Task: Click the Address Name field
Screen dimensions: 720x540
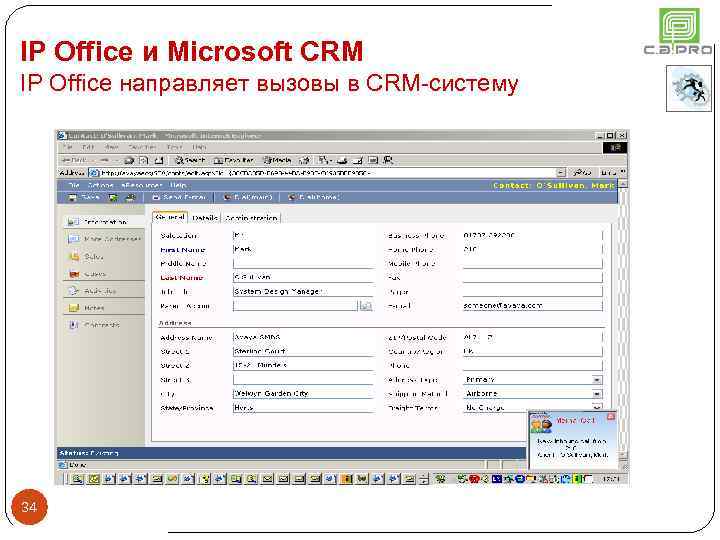Action: [x=303, y=338]
